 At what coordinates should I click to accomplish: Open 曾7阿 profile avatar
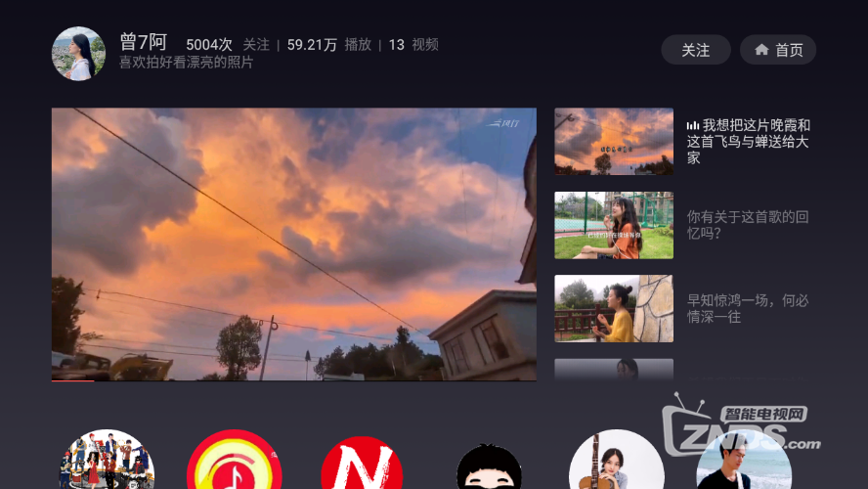[x=78, y=54]
